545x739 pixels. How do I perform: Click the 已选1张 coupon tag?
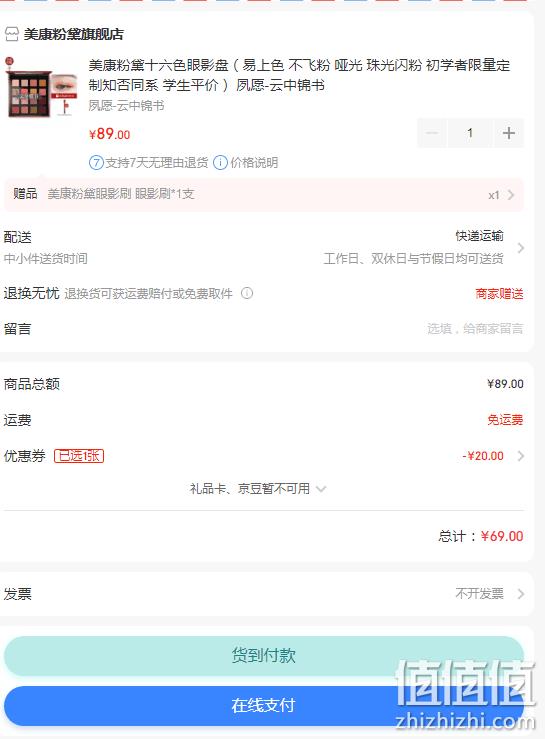tap(79, 456)
